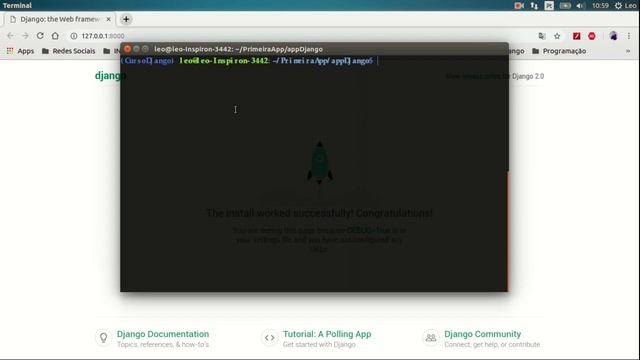Select the Django: the Web framework tab
The image size is (640, 360).
59,19
